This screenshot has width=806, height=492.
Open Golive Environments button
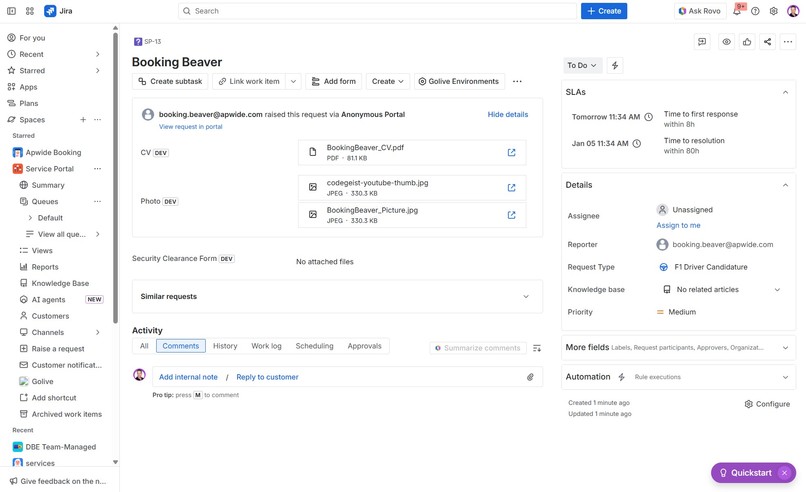459,81
